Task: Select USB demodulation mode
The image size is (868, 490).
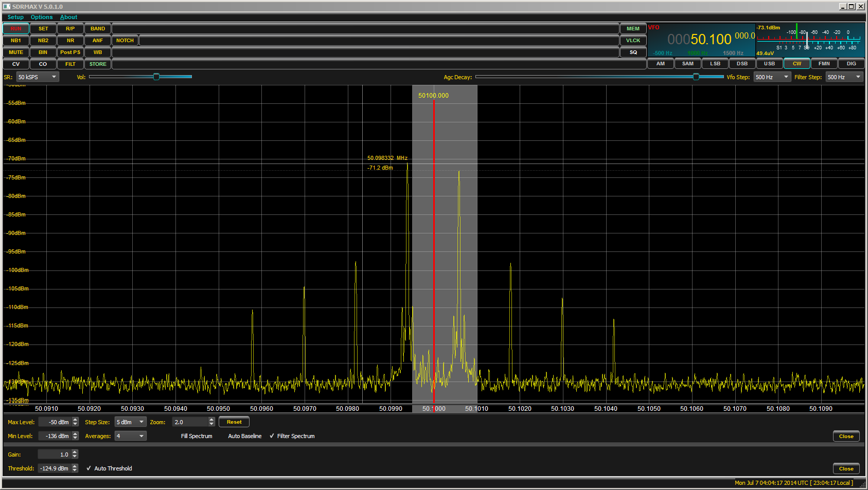Action: pos(769,64)
